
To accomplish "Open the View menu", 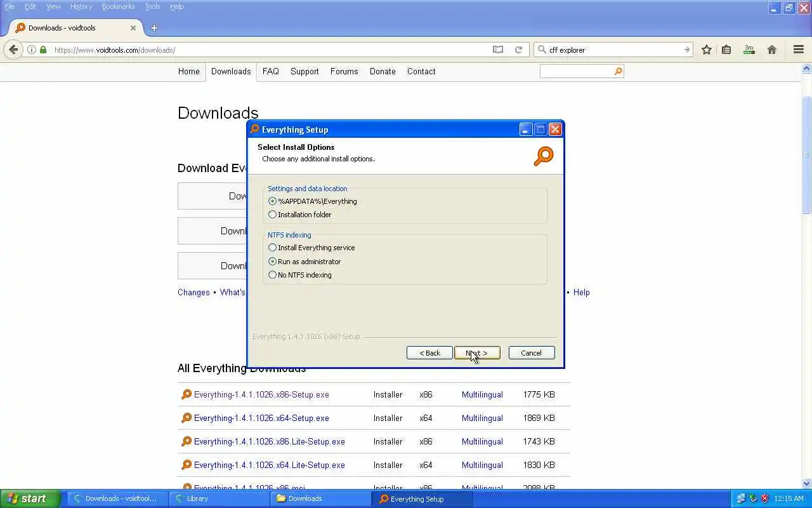I will [x=53, y=6].
